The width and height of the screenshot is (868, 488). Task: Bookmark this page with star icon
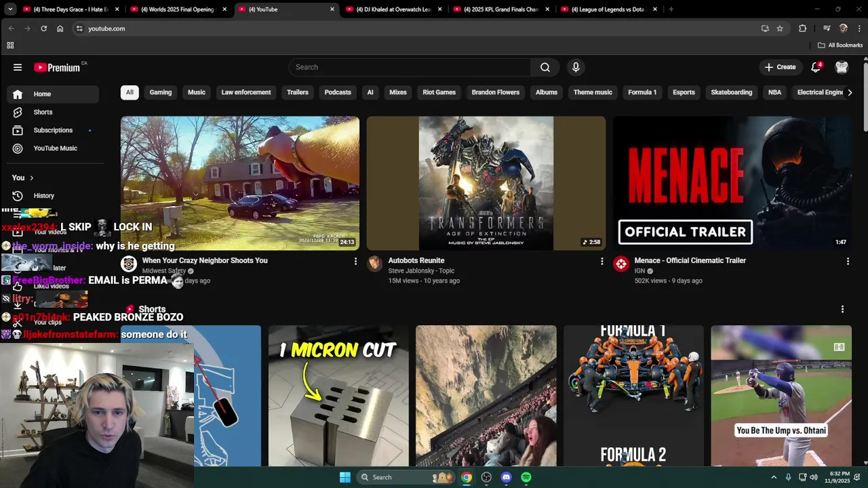pos(780,28)
